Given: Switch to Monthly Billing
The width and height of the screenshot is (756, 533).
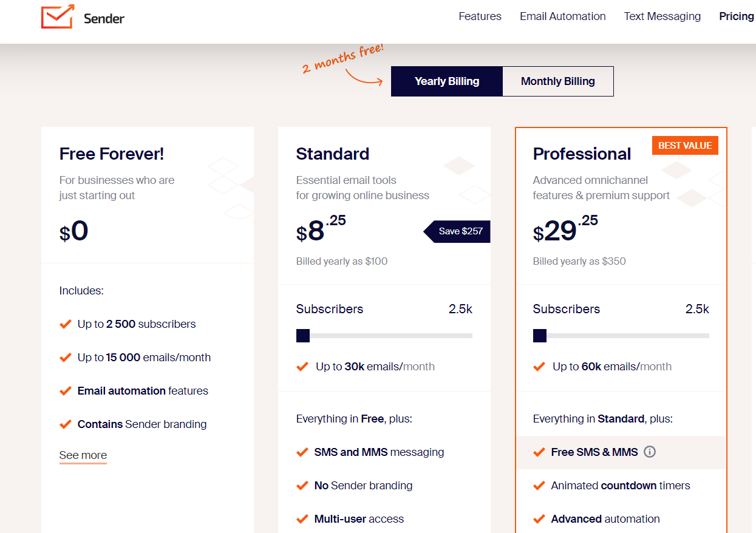Looking at the screenshot, I should coord(557,81).
